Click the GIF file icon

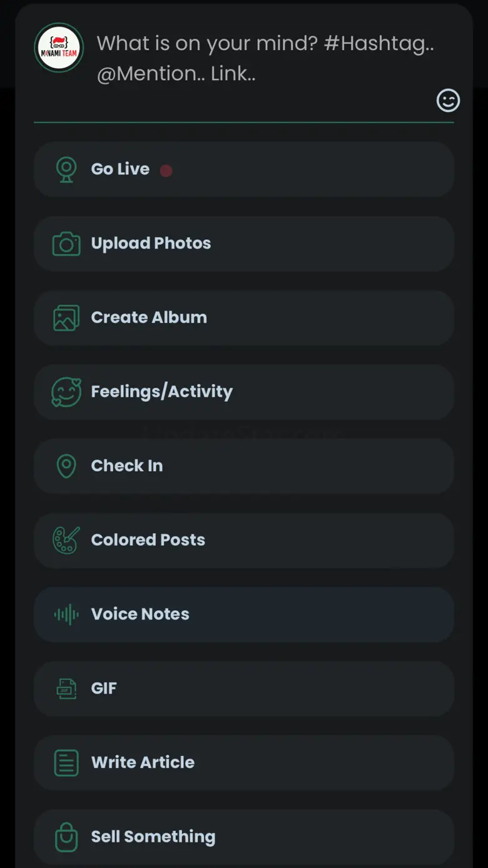66,688
